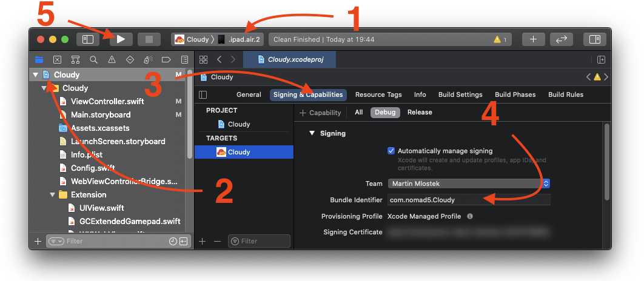
Task: Switch to Build Settings tab
Action: click(460, 94)
